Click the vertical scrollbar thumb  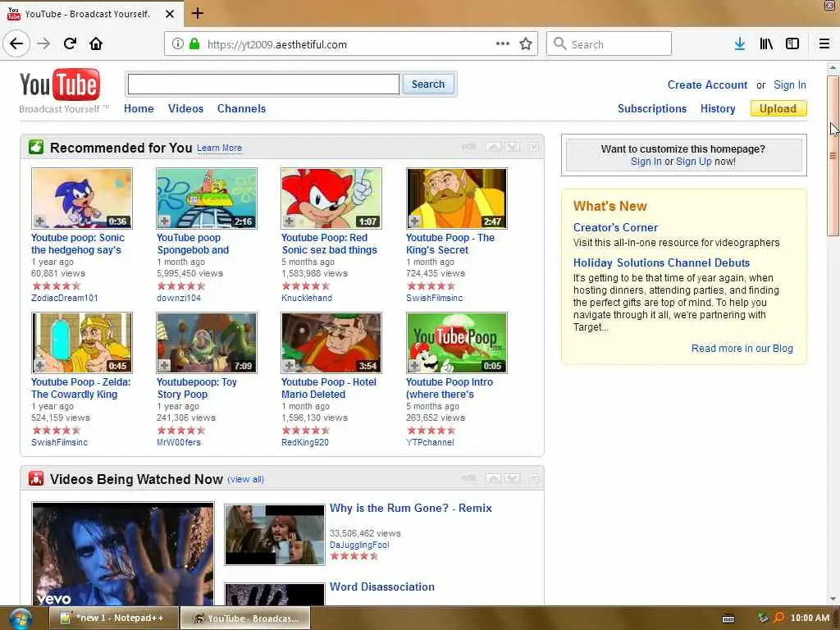point(833,155)
